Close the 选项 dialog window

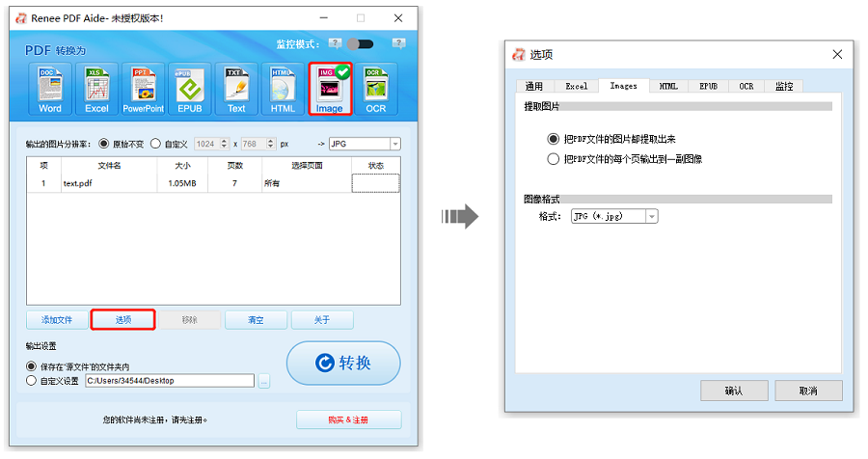(837, 54)
